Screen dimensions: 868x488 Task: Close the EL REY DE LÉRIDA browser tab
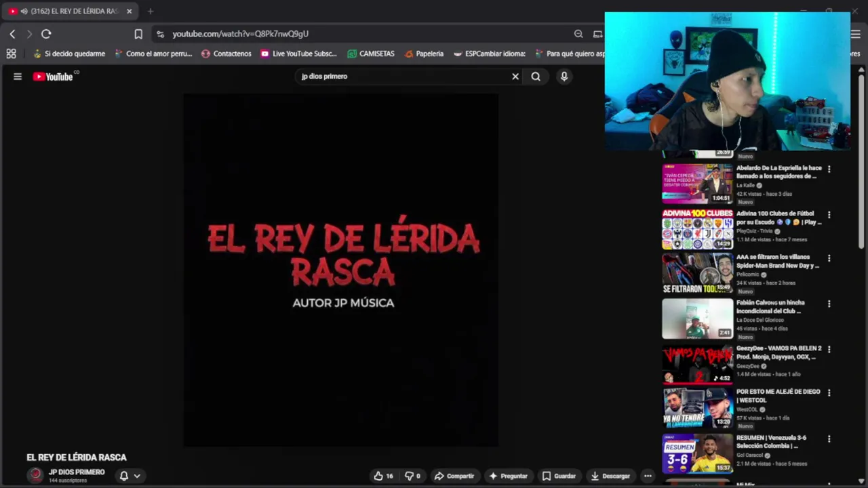pos(129,12)
